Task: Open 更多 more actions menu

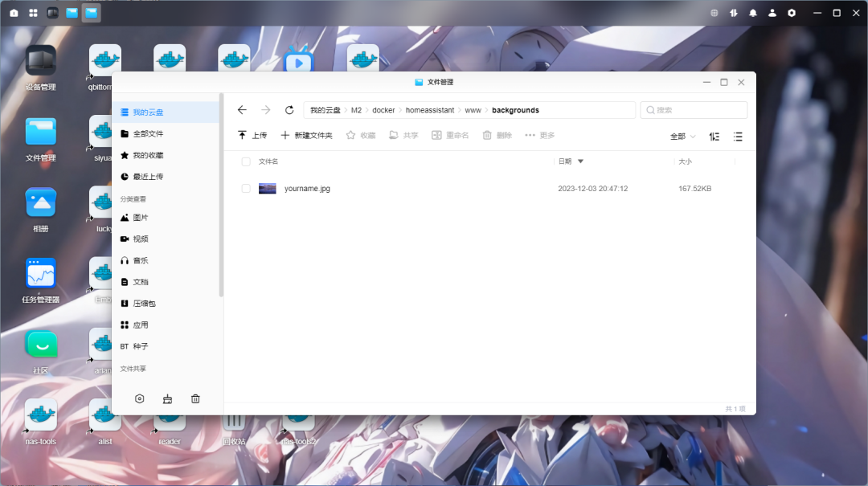Action: pyautogui.click(x=540, y=135)
